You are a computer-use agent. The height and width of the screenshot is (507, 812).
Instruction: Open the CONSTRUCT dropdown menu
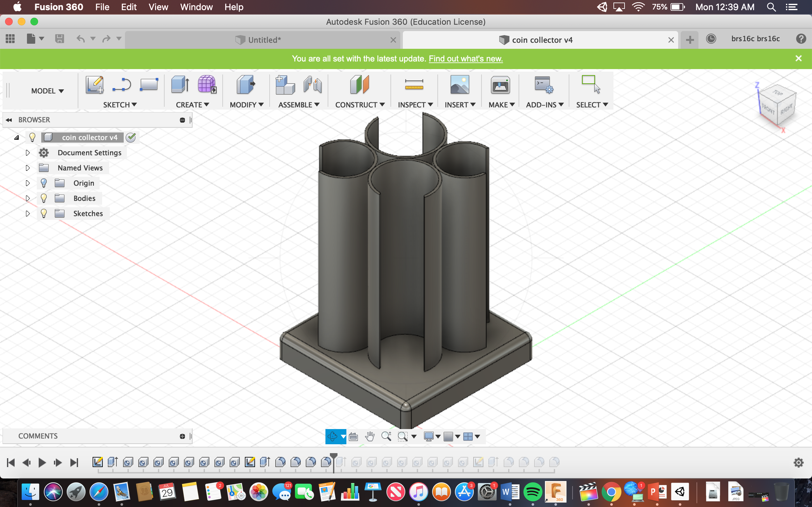click(360, 105)
